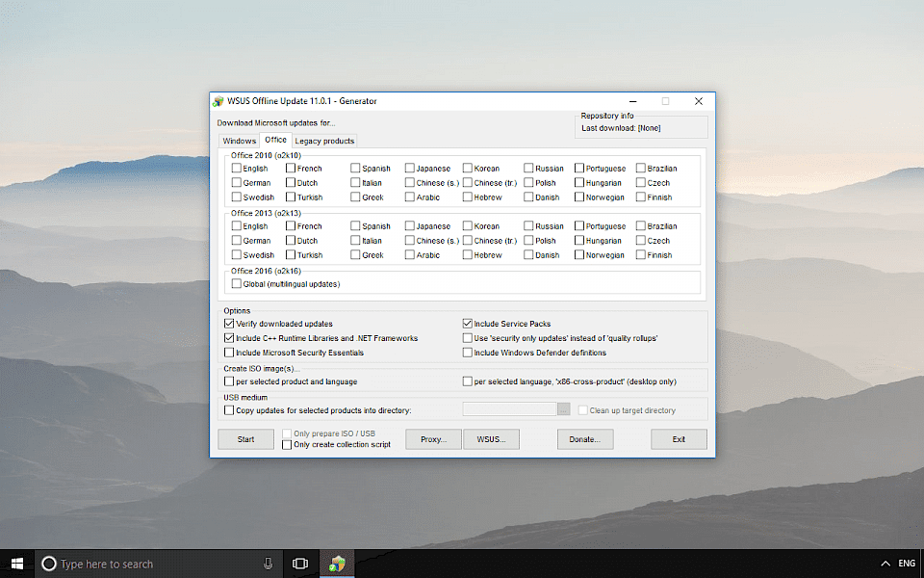Enable English updates for Office 2010
The image size is (924, 578).
click(x=235, y=168)
